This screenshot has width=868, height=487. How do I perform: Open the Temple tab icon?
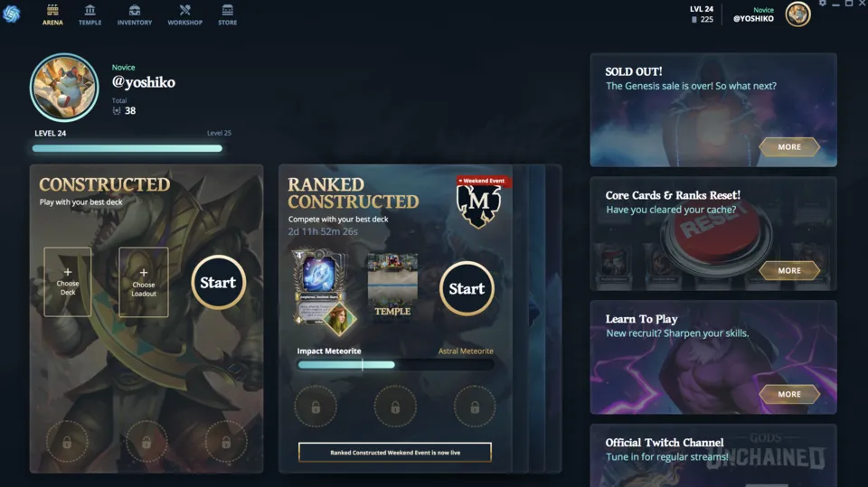pos(90,10)
